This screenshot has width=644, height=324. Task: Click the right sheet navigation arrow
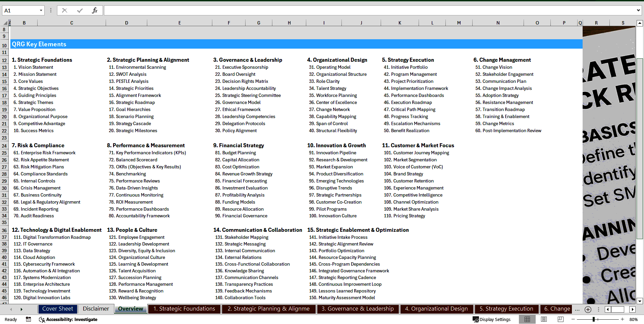[x=21, y=309]
